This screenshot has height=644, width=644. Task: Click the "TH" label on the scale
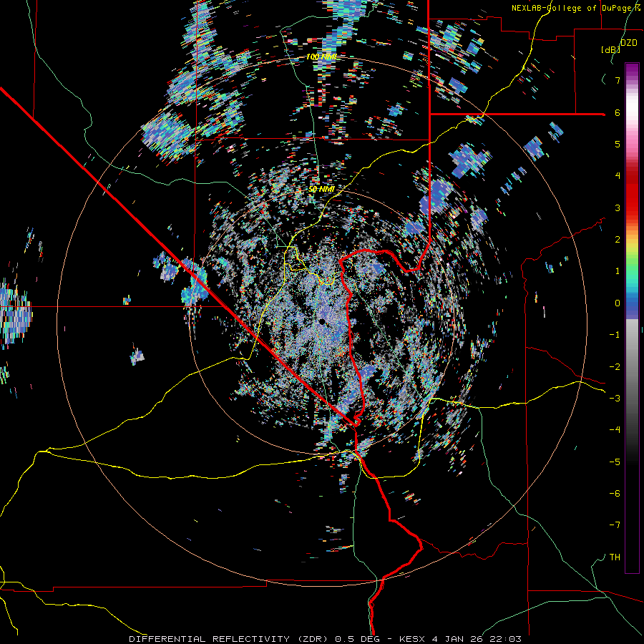pyautogui.click(x=615, y=557)
